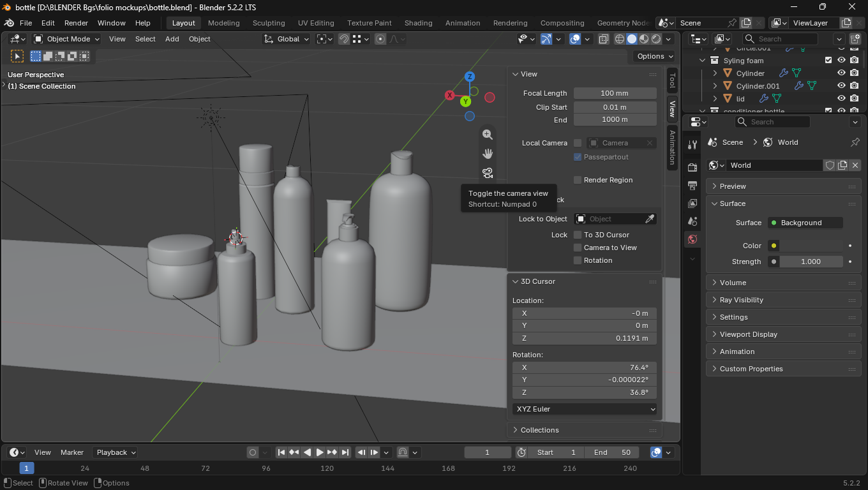Screen dimensions: 868x490
Task: Collapse the Syling foam collection
Action: pyautogui.click(x=703, y=61)
